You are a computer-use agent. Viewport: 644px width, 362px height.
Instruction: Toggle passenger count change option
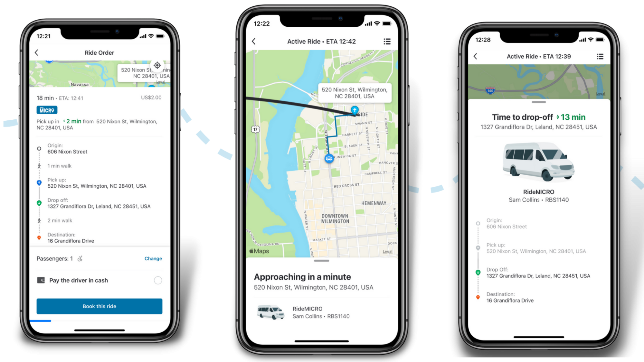(x=153, y=258)
